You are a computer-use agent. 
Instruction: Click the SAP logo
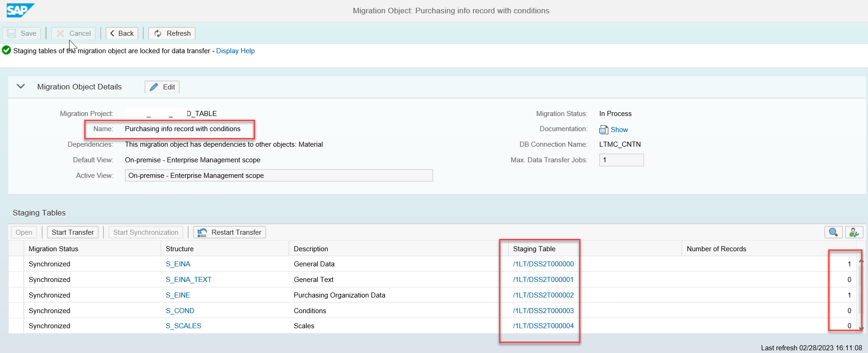pyautogui.click(x=20, y=10)
